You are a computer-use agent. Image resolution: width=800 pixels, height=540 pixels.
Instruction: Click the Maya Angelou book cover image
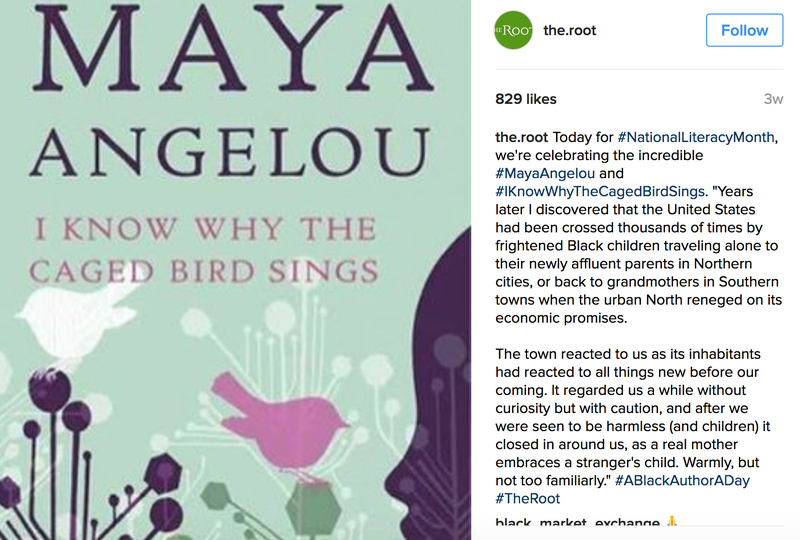tap(235, 270)
